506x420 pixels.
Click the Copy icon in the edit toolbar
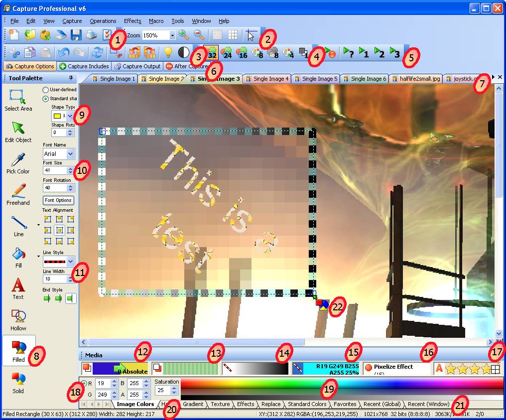coord(30,52)
